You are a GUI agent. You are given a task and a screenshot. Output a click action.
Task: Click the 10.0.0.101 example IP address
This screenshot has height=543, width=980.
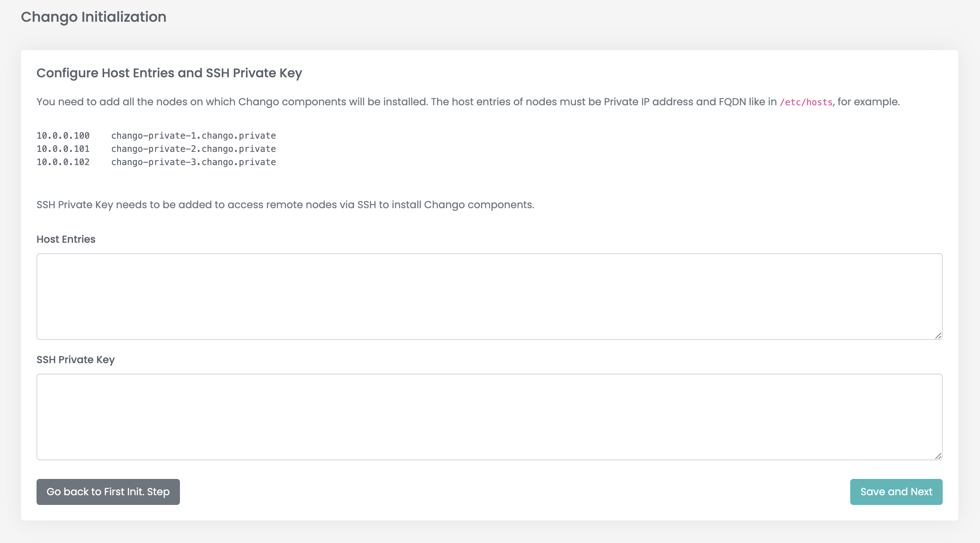(63, 149)
